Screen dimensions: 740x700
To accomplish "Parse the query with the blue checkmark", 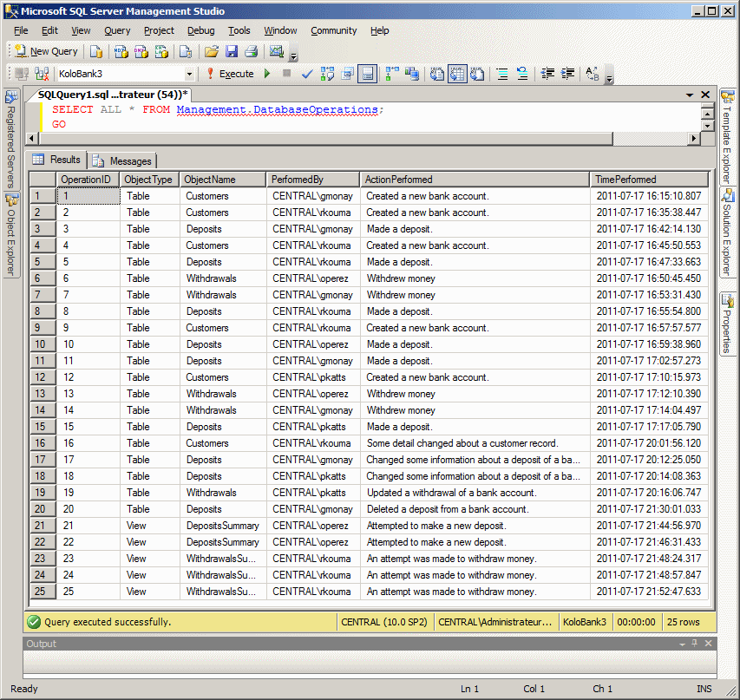I will pyautogui.click(x=307, y=74).
